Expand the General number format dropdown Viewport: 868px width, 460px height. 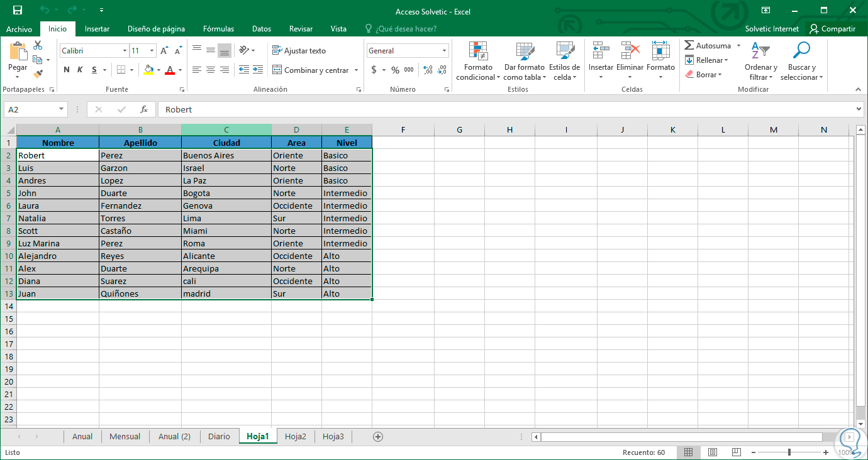point(444,51)
